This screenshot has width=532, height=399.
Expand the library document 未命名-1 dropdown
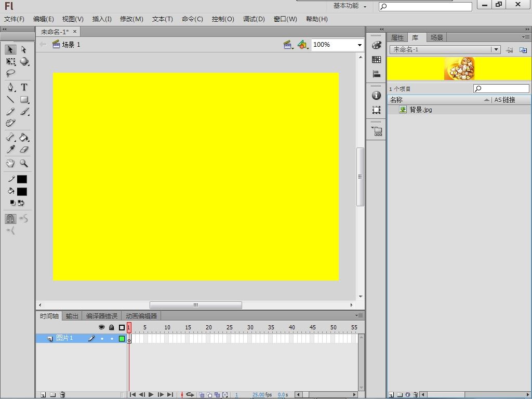496,49
